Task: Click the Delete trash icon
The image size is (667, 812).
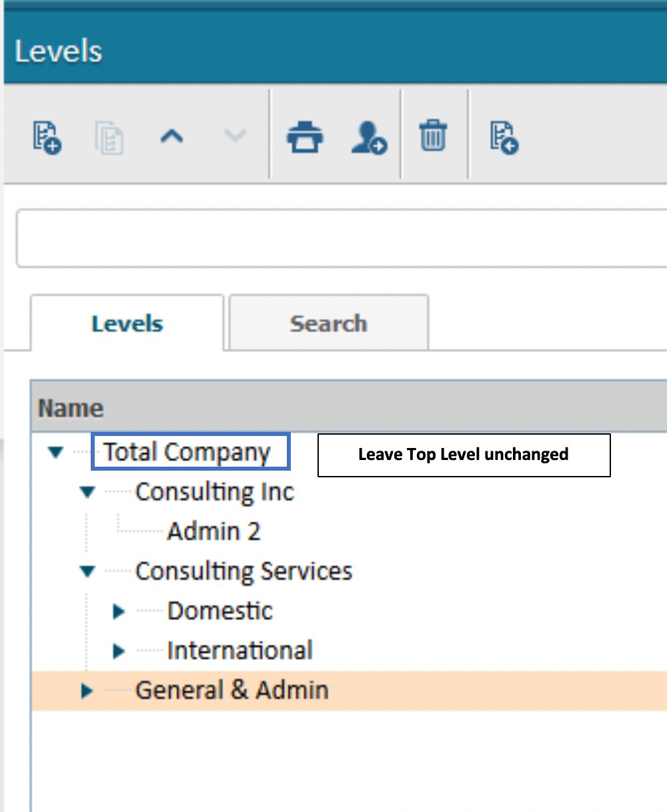Action: point(434,137)
